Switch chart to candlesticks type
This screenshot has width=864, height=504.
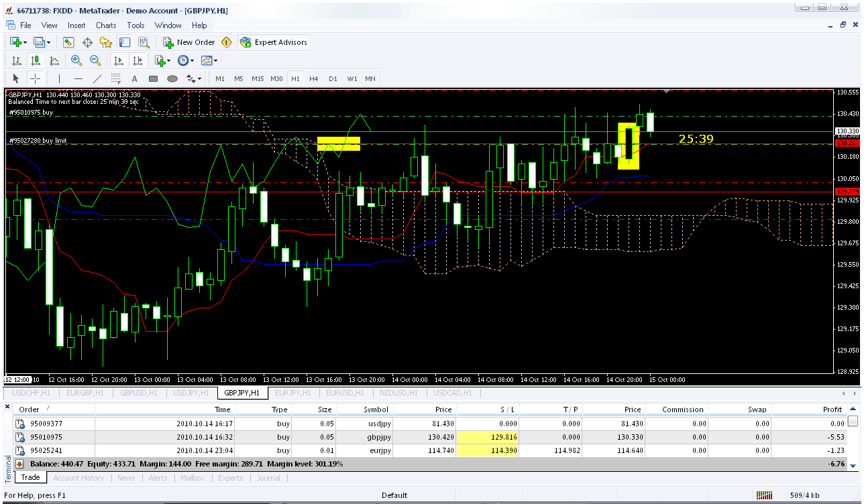[35, 60]
